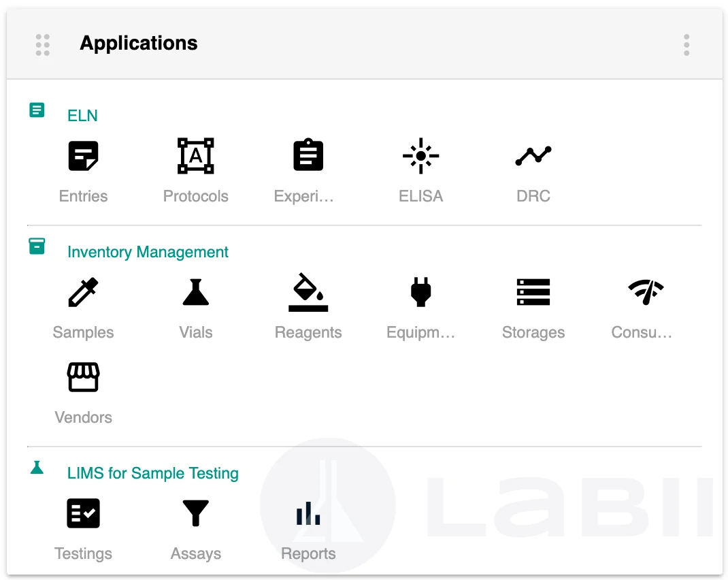This screenshot has height=580, width=728.
Task: Open the Vendors storefront icon
Action: pos(84,377)
